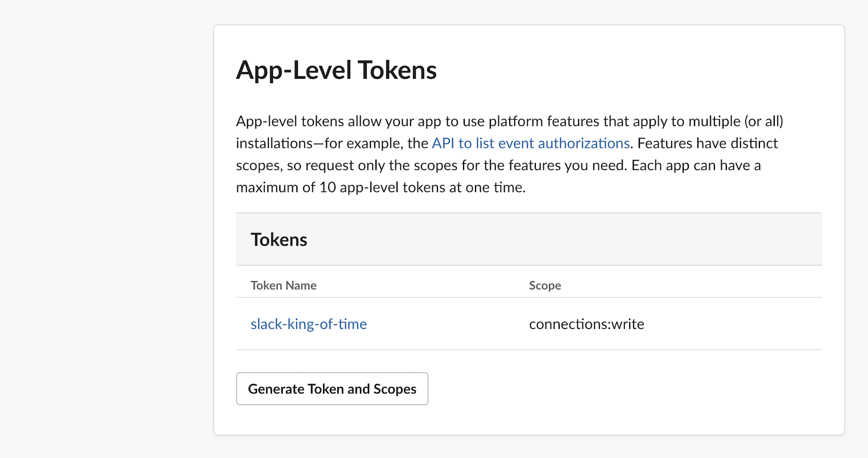Open the slack-king-of-time token
This screenshot has height=458, width=868.
[x=308, y=324]
